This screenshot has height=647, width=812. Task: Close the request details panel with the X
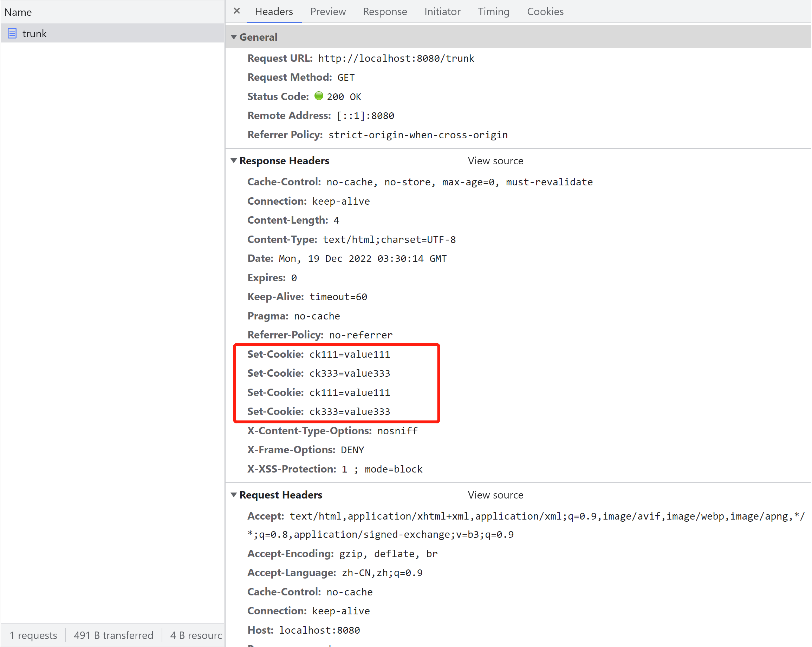tap(236, 11)
